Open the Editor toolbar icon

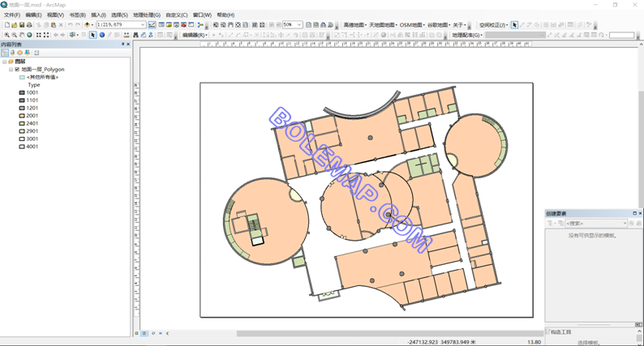(x=152, y=25)
